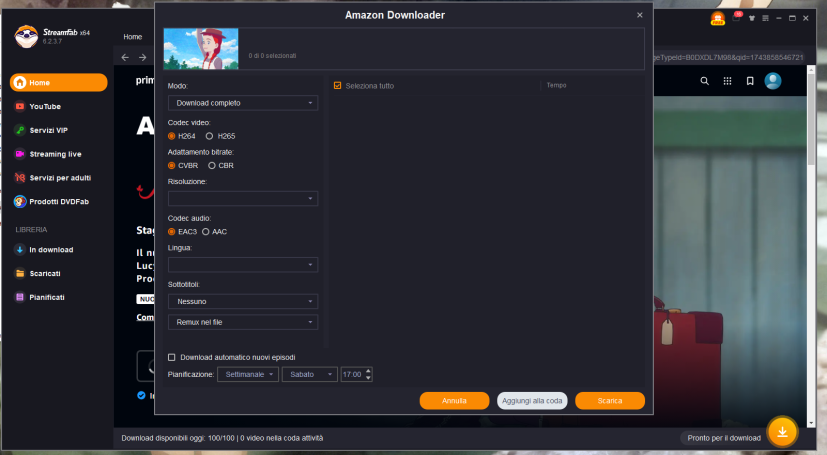Click Pronto per il download label
The width and height of the screenshot is (827, 455).
click(724, 438)
